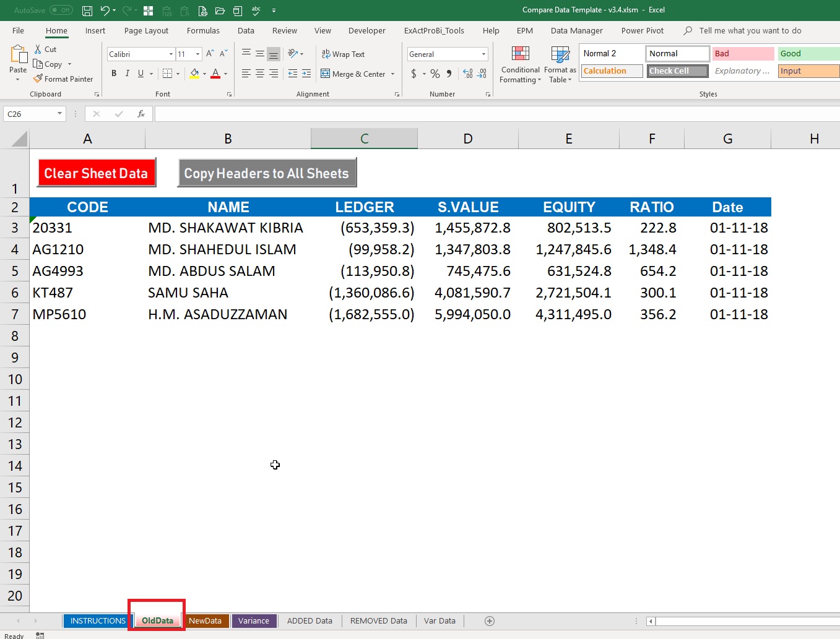Apply Percent Style format
The height and width of the screenshot is (639, 840).
pos(435,74)
